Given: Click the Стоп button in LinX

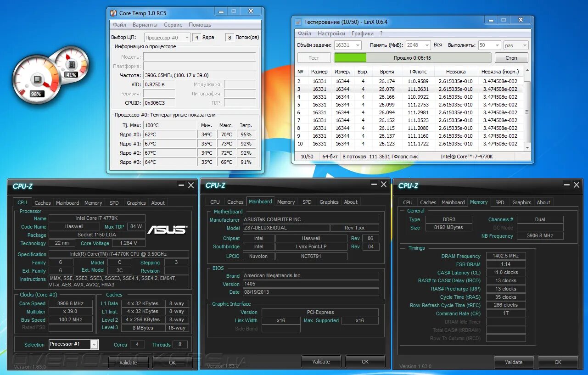Looking at the screenshot, I should coord(511,58).
